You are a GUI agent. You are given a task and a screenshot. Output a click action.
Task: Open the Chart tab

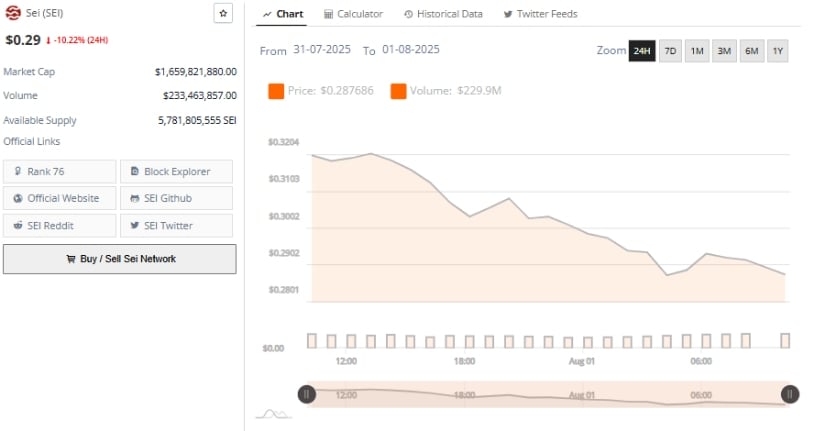(x=283, y=14)
